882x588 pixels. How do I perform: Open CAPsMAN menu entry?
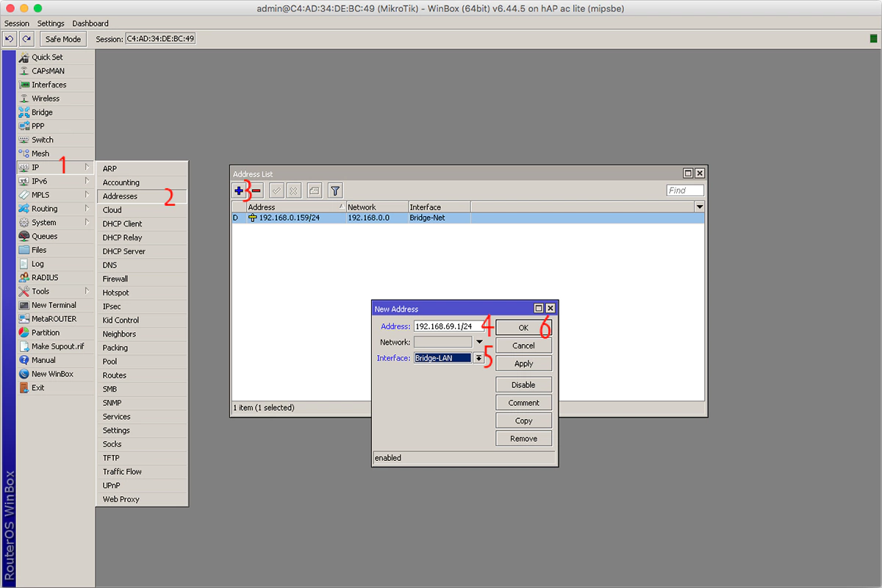point(56,71)
